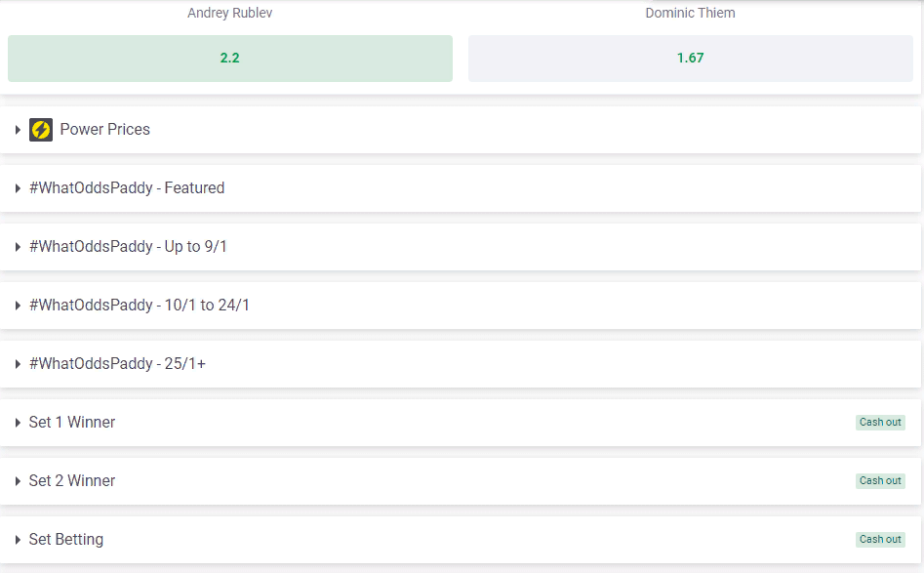924x573 pixels.
Task: Click Cash out badge on Set 2 Winner
Action: pos(880,480)
